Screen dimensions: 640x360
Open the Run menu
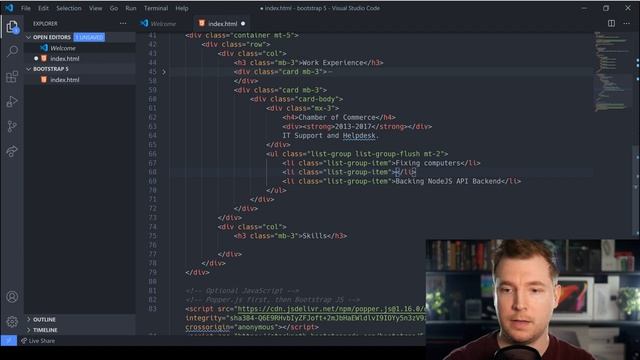pyautogui.click(x=131, y=8)
